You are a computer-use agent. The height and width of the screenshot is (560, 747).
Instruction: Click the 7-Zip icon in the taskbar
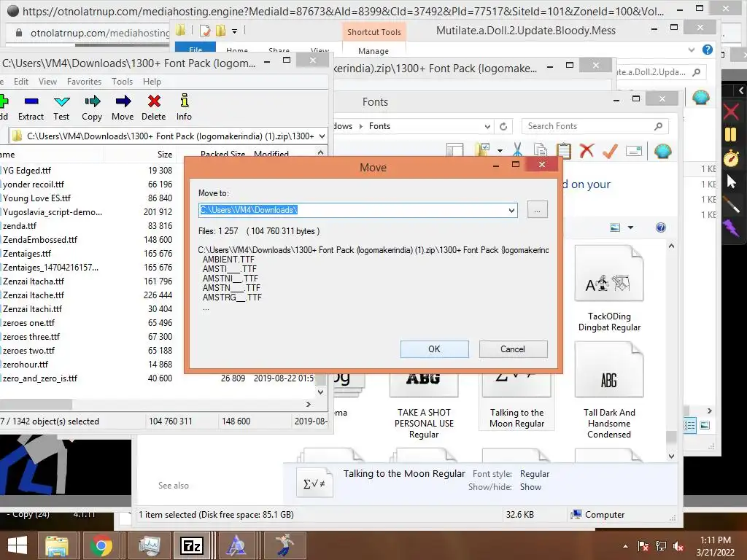coord(193,545)
